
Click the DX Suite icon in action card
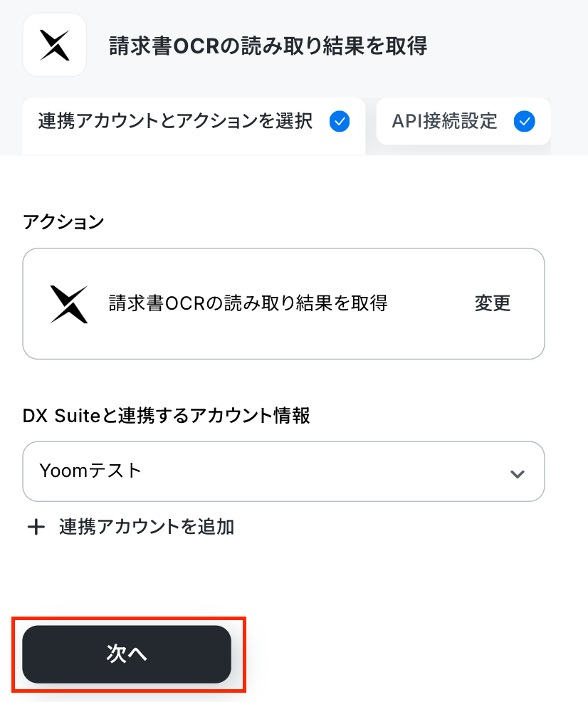(69, 304)
